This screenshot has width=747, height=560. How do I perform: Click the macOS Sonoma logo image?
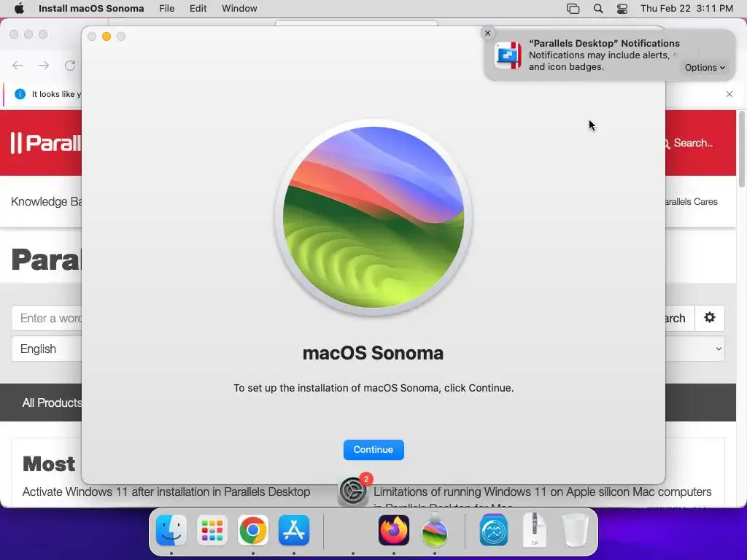tap(373, 217)
